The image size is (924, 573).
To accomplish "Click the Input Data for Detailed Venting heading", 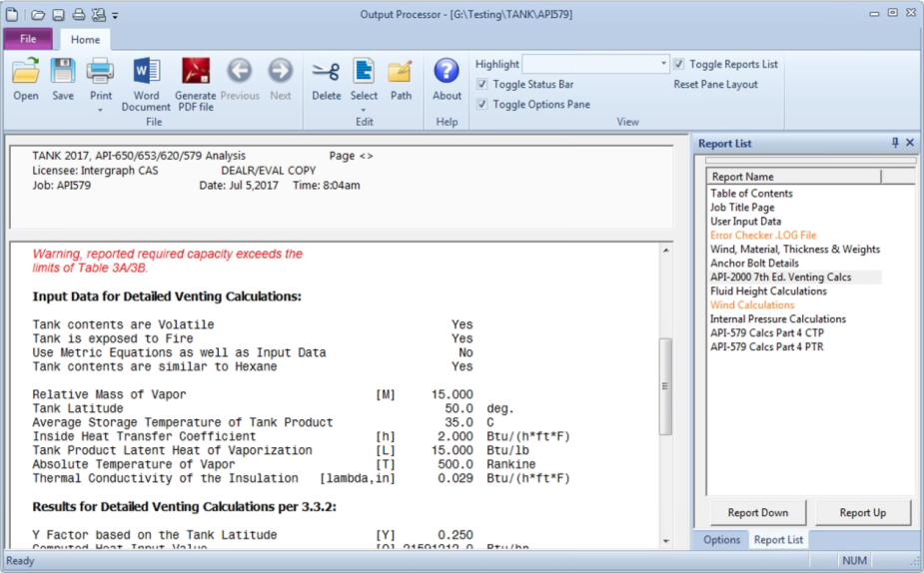I will tap(167, 296).
